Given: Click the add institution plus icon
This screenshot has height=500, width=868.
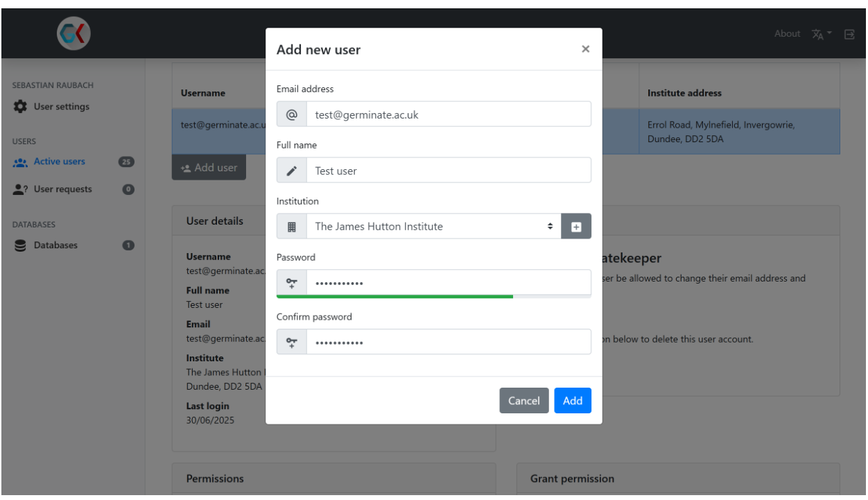Looking at the screenshot, I should point(576,226).
